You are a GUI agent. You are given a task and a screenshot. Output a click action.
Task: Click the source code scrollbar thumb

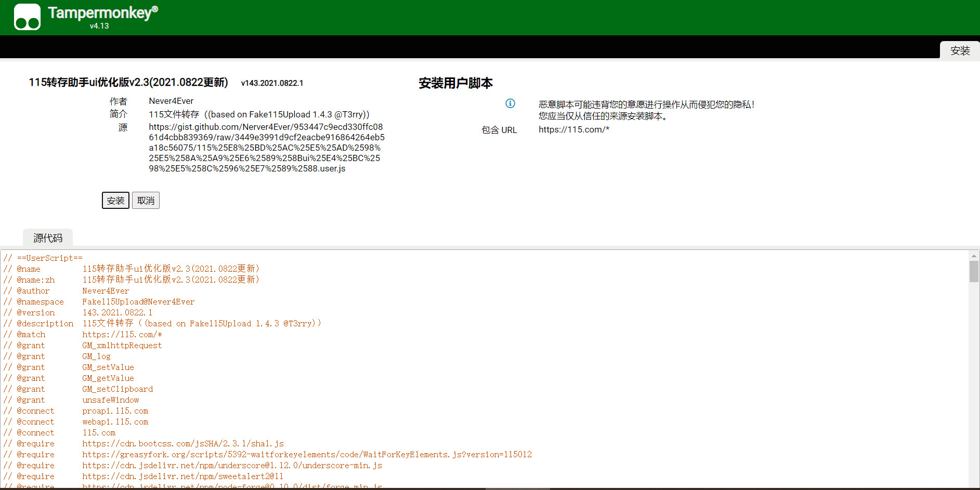tap(974, 271)
